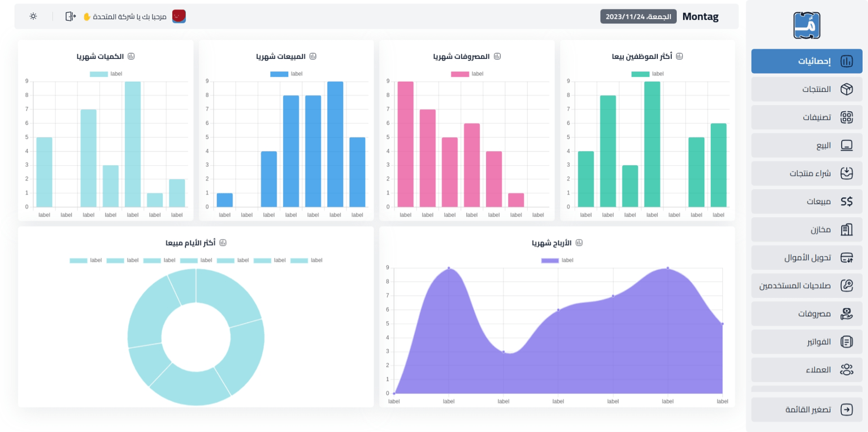Toggle label legend of الكميات شهريا chart
This screenshot has height=432, width=868.
pyautogui.click(x=106, y=74)
